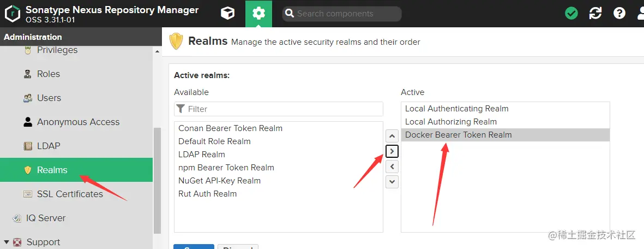
Task: Click the Users group icon
Action: [x=27, y=98]
